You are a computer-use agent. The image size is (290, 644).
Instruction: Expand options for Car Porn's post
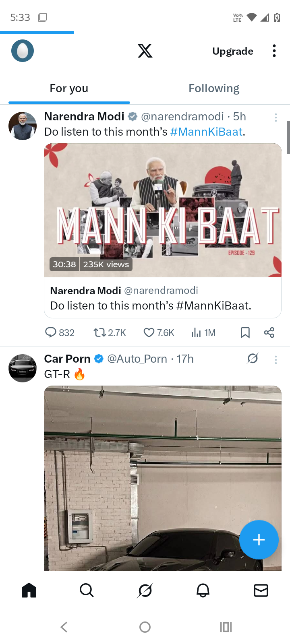pyautogui.click(x=276, y=360)
